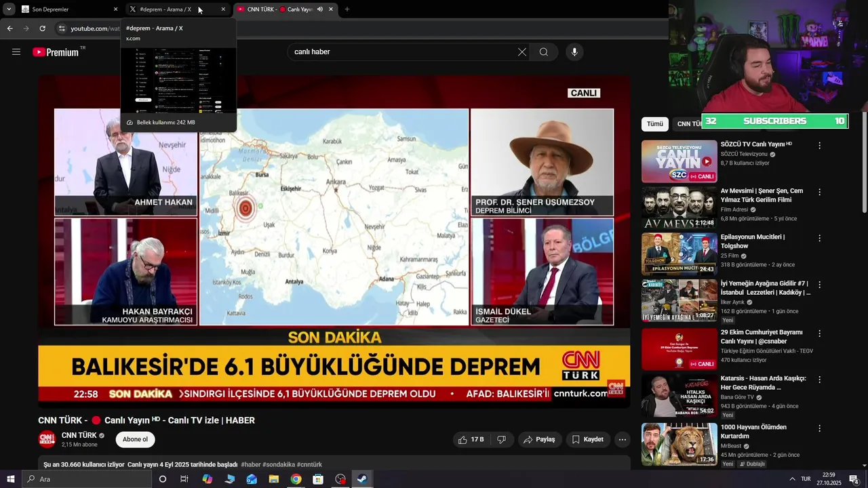Click the live video player
Screen dimensions: 868x488
(x=334, y=242)
